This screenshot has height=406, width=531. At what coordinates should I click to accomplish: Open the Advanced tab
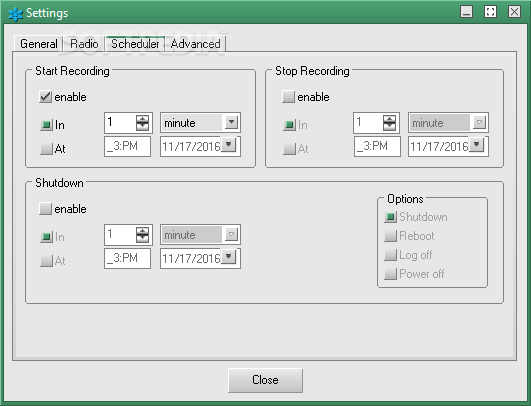pos(195,44)
